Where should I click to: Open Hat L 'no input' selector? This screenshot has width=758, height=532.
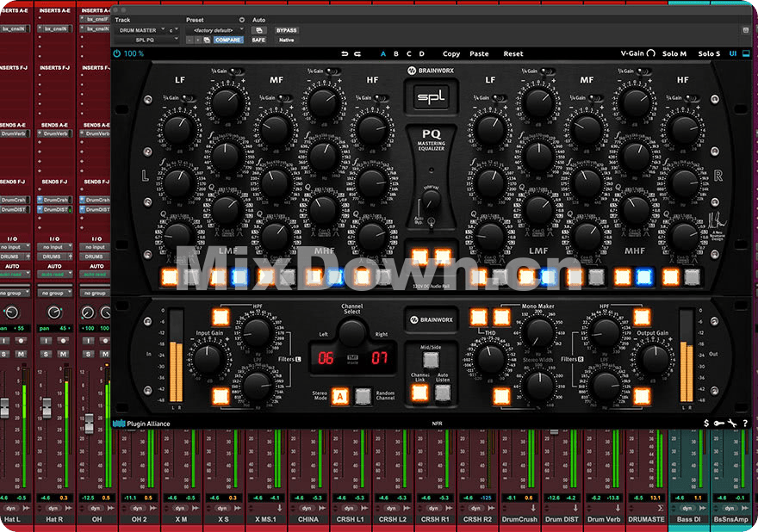(x=15, y=247)
